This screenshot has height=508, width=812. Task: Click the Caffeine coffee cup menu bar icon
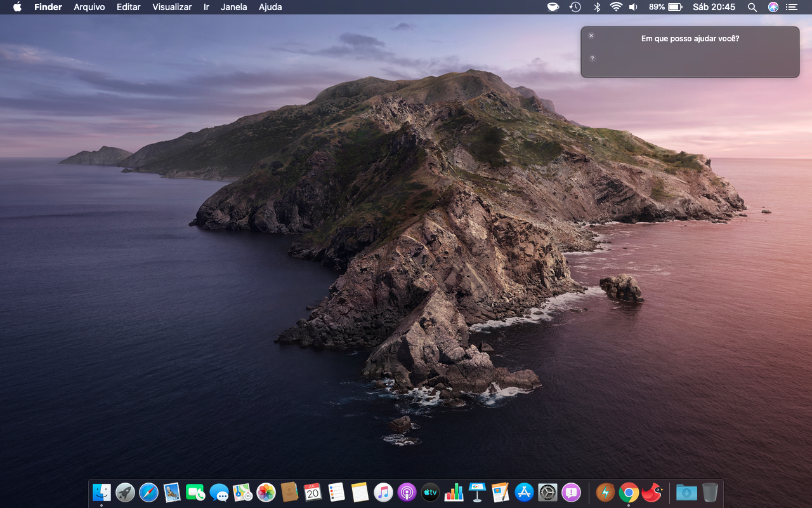coord(553,7)
